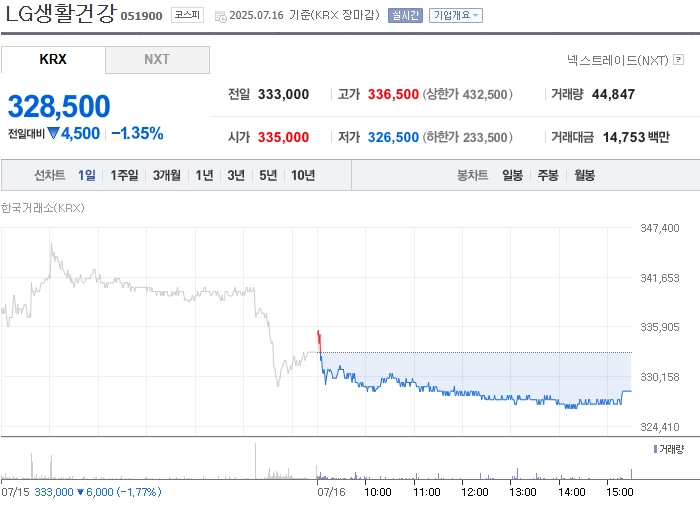Click the 335,905 y-axis label

click(x=660, y=327)
